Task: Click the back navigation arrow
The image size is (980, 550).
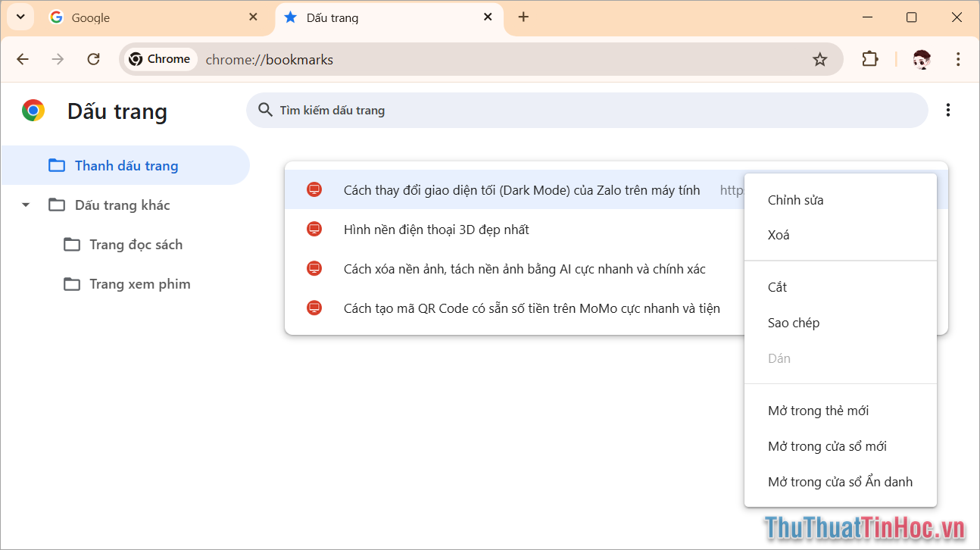Action: tap(23, 59)
